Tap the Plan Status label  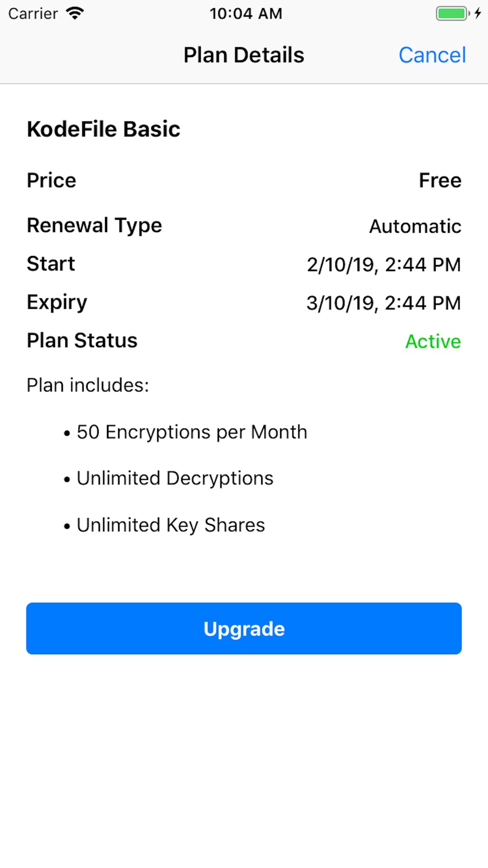82,341
